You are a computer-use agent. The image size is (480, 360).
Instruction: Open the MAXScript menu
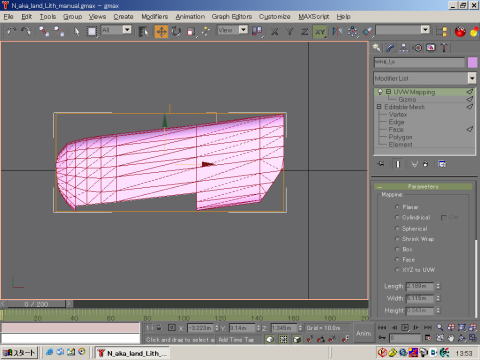(x=314, y=16)
